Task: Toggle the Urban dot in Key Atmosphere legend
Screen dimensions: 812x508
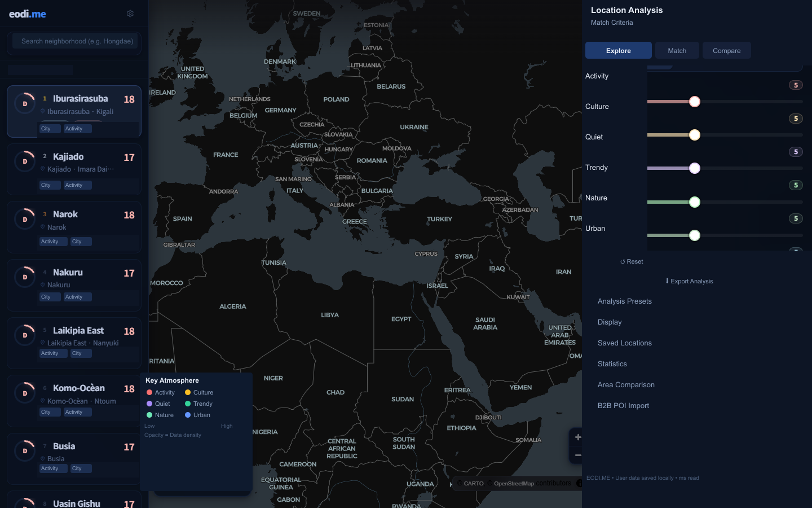Action: [x=188, y=415]
